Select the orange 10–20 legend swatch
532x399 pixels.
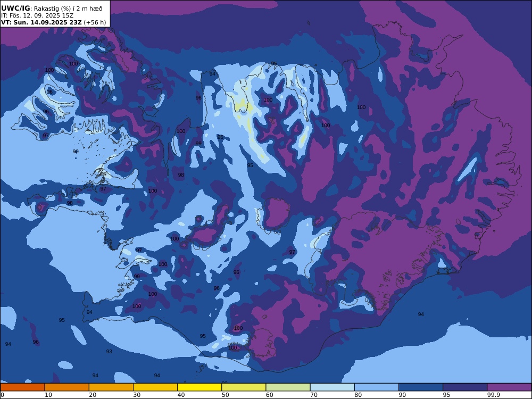(x=67, y=387)
